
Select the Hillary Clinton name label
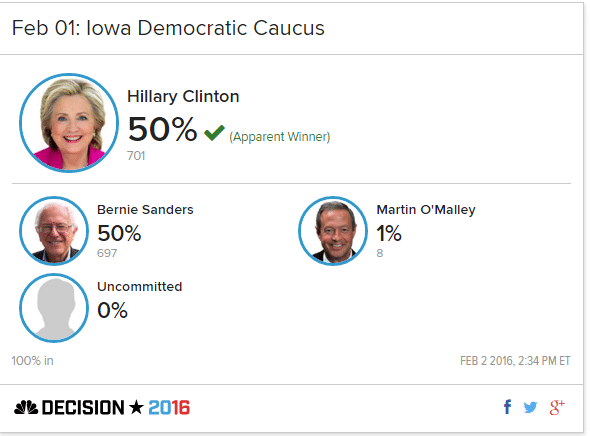[x=183, y=97]
